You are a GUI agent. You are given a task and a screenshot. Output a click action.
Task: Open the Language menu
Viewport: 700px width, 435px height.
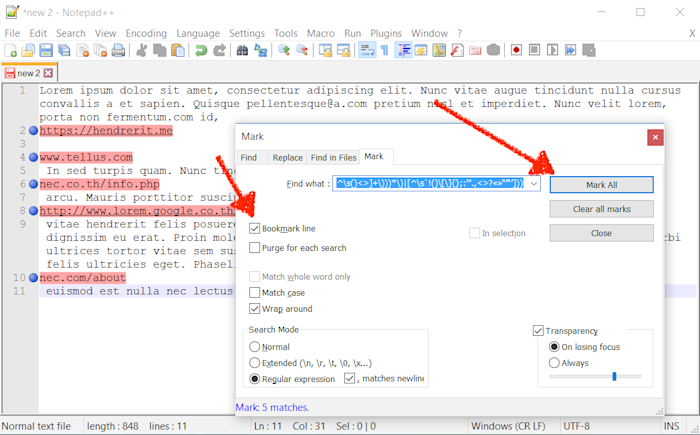(x=198, y=33)
